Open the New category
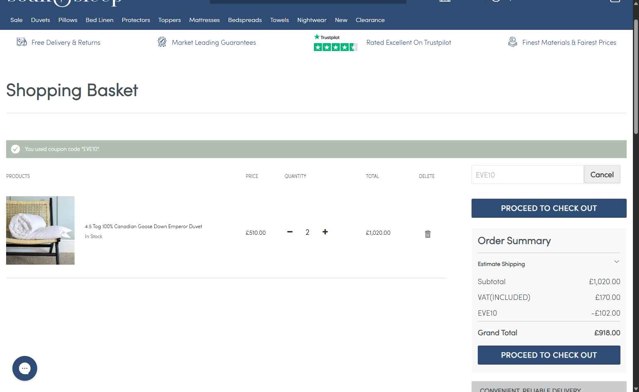Viewport: 639px width, 392px height. [x=341, y=20]
